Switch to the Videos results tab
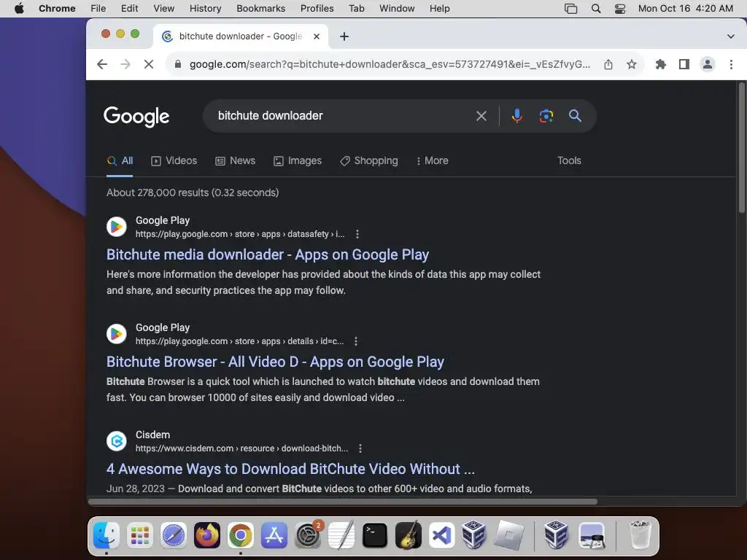747x560 pixels. coord(174,161)
